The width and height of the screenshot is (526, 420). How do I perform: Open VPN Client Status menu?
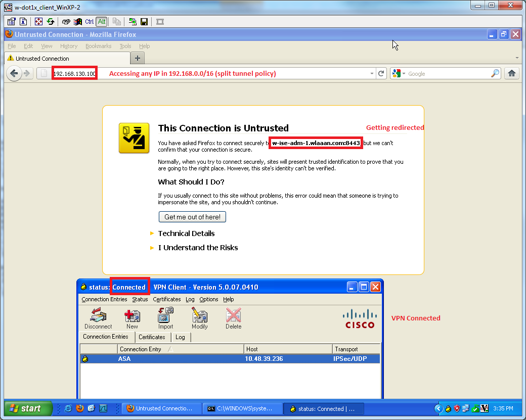pos(140,299)
